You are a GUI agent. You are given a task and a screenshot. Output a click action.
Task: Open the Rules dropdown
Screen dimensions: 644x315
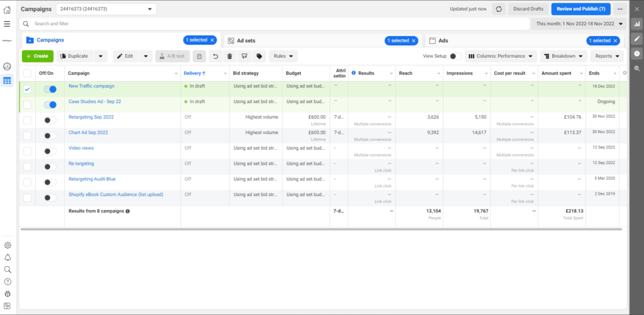tap(284, 56)
